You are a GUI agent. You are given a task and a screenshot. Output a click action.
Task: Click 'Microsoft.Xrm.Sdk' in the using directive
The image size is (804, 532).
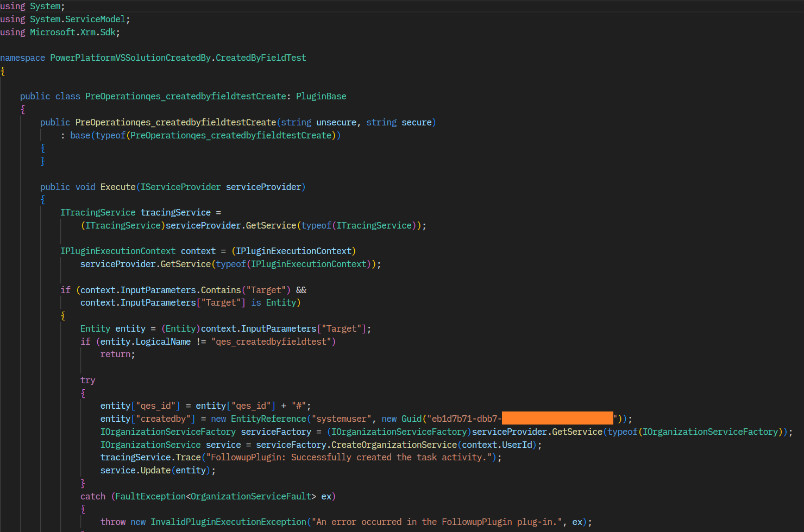pyautogui.click(x=73, y=33)
